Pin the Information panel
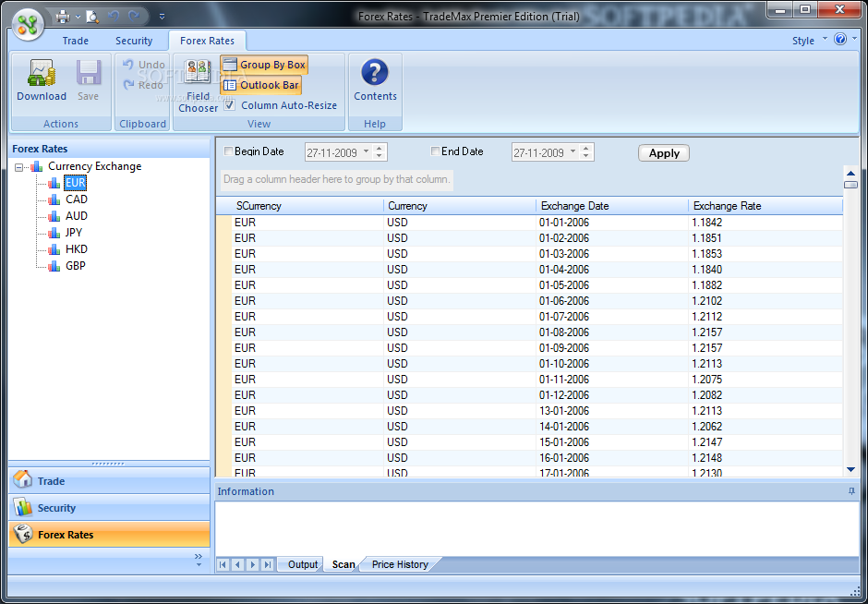The height and width of the screenshot is (604, 868). (851, 491)
